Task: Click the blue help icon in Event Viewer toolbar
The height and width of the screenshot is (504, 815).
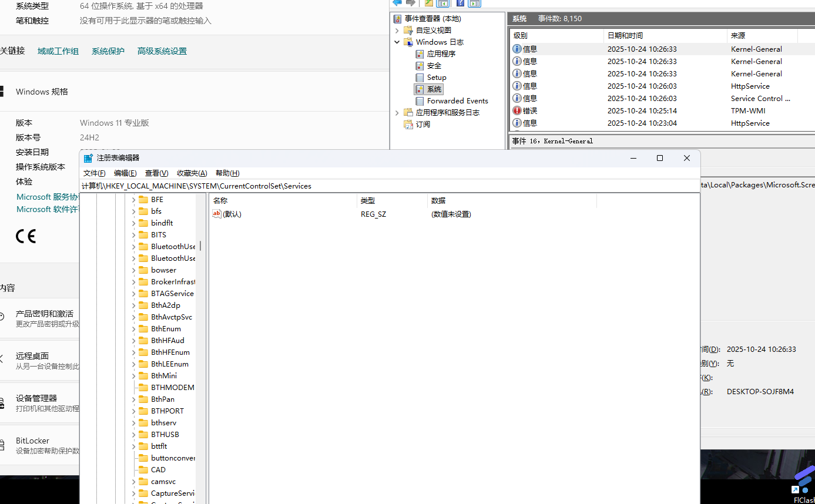Action: [x=460, y=3]
